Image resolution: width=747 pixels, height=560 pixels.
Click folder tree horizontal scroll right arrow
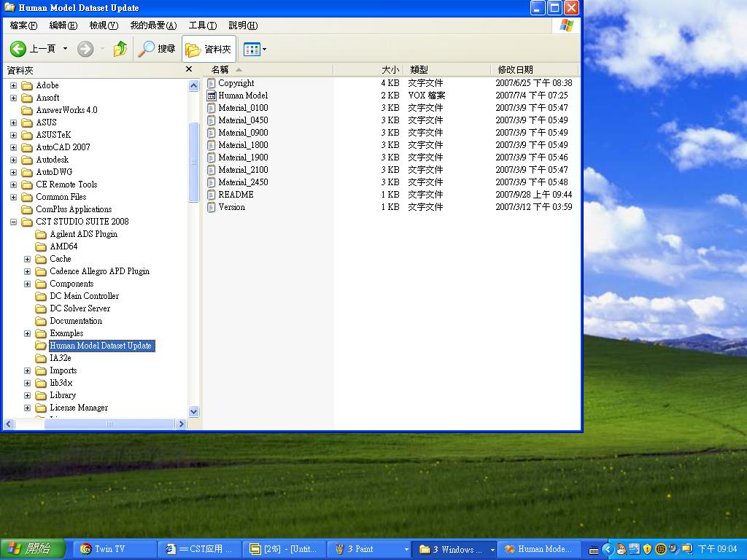(181, 424)
